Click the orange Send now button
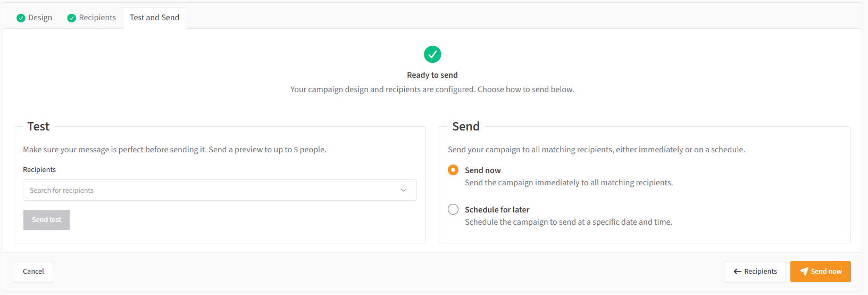 [x=820, y=272]
